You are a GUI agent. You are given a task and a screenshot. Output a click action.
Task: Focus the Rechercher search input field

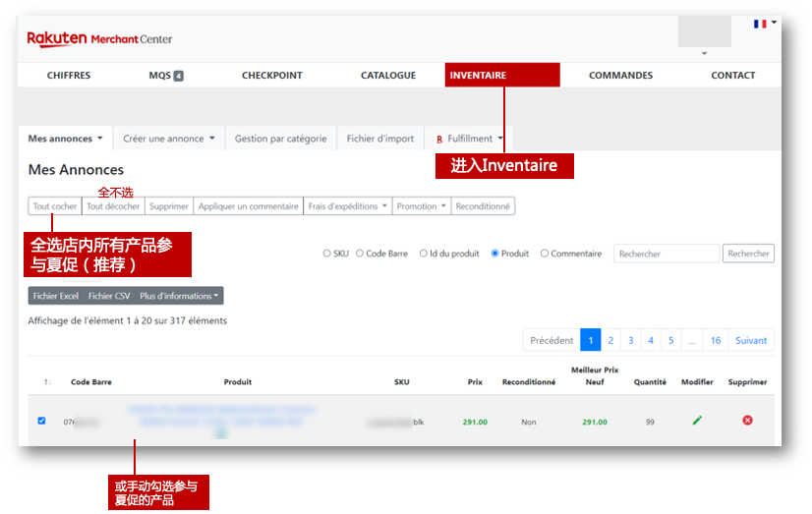pos(667,254)
